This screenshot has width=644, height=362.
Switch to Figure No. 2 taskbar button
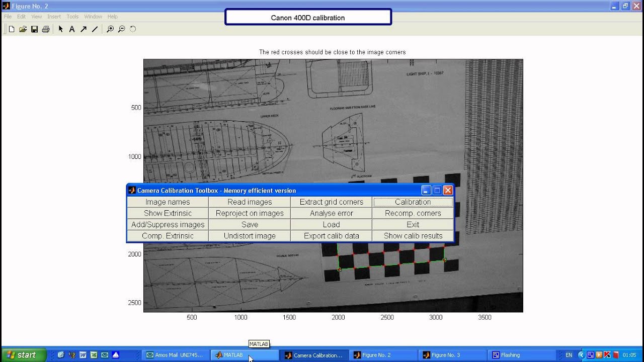[382, 355]
